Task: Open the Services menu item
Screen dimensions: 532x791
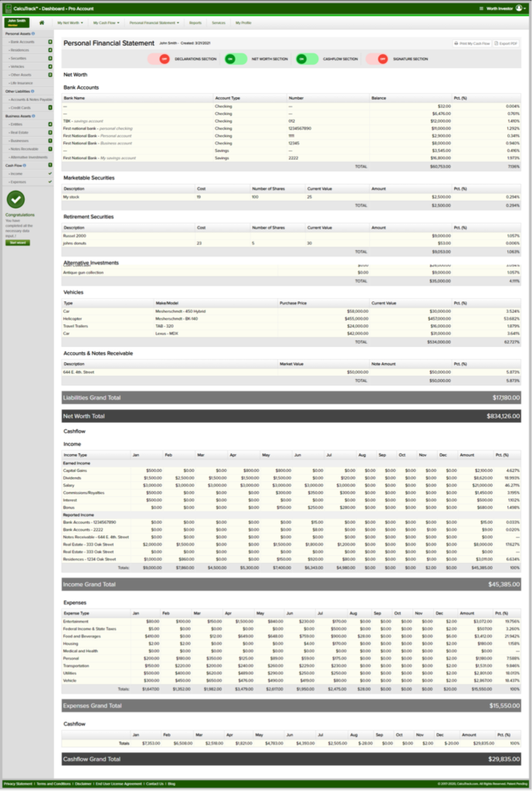Action: coord(219,22)
